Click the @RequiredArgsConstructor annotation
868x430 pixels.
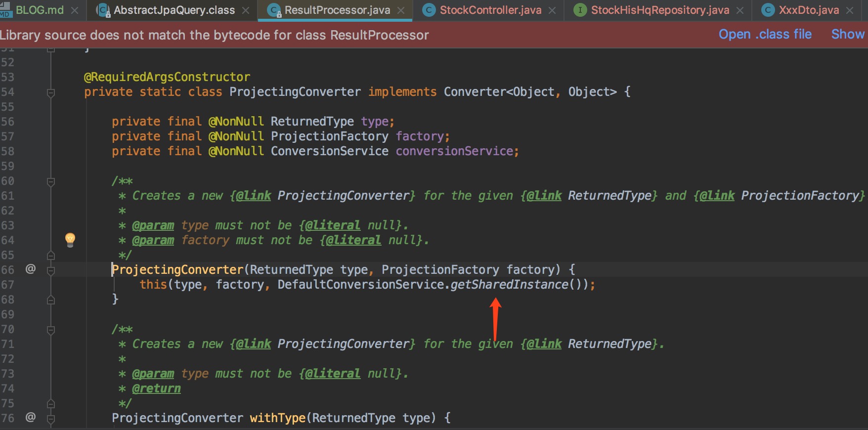coord(167,77)
